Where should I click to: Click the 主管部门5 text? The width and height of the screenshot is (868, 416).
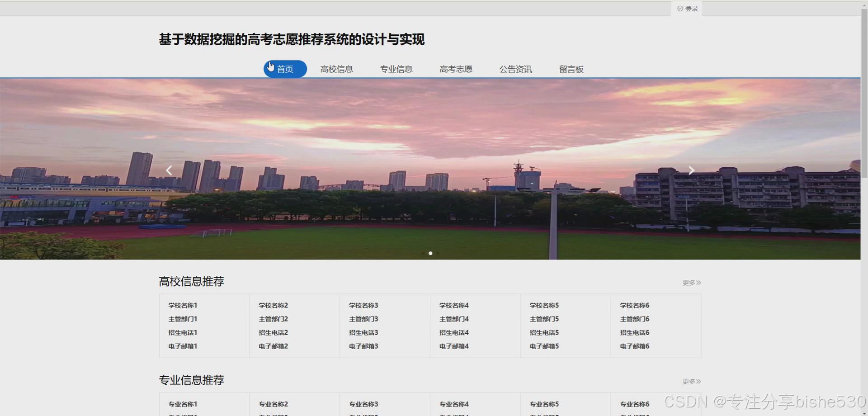point(544,319)
